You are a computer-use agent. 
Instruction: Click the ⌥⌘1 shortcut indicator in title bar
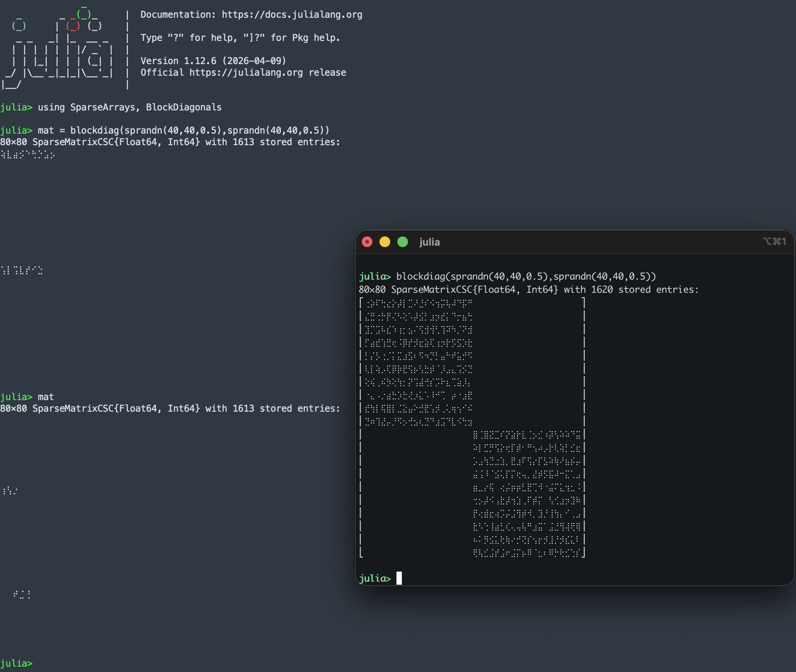(x=774, y=241)
